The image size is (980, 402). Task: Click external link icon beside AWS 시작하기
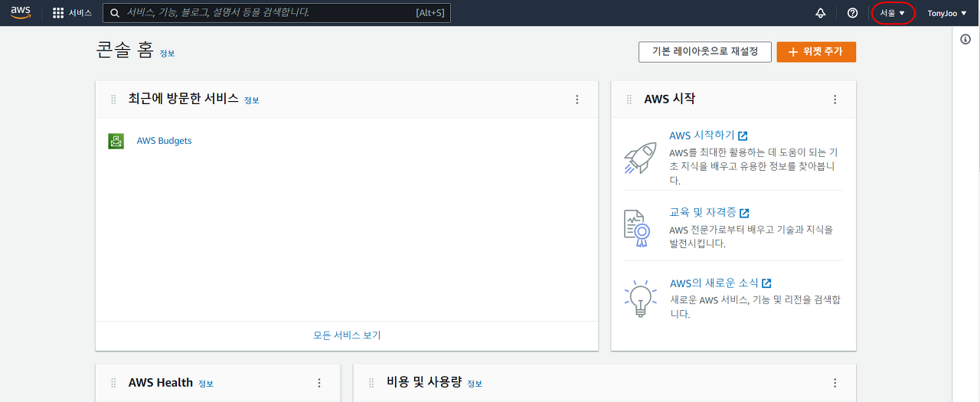[743, 136]
